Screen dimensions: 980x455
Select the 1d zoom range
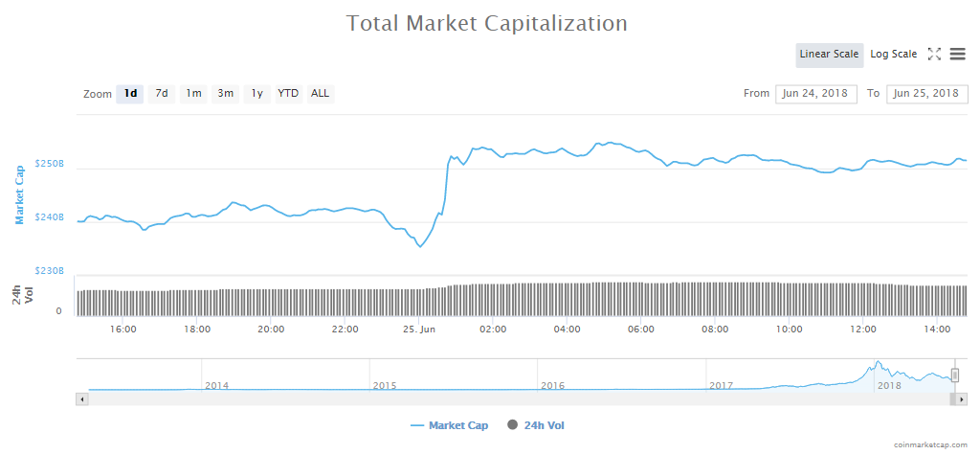[130, 94]
